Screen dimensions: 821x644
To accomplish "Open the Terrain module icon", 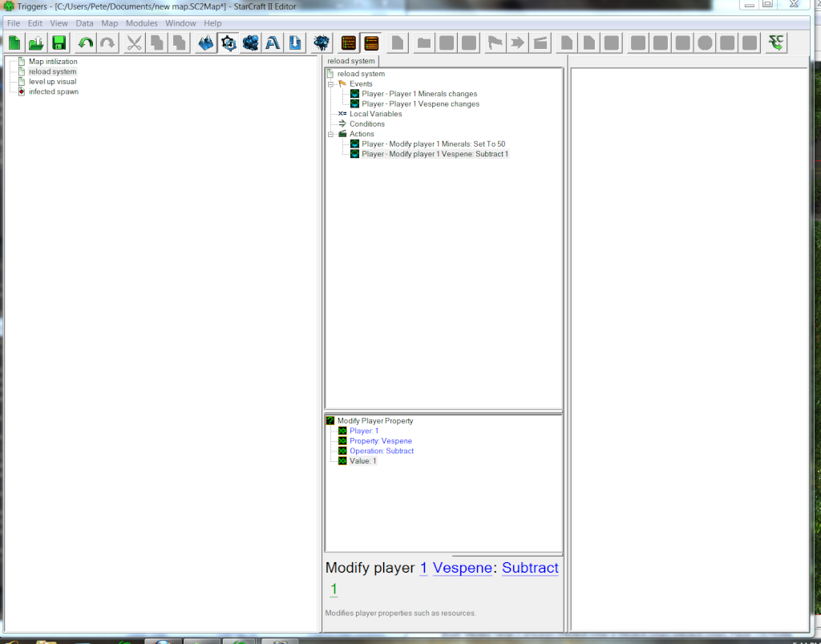I will 206,43.
